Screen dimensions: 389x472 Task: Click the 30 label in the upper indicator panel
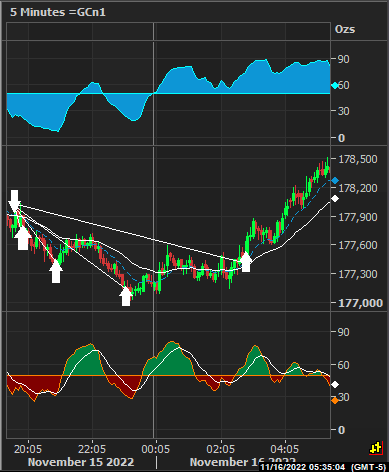pyautogui.click(x=344, y=111)
